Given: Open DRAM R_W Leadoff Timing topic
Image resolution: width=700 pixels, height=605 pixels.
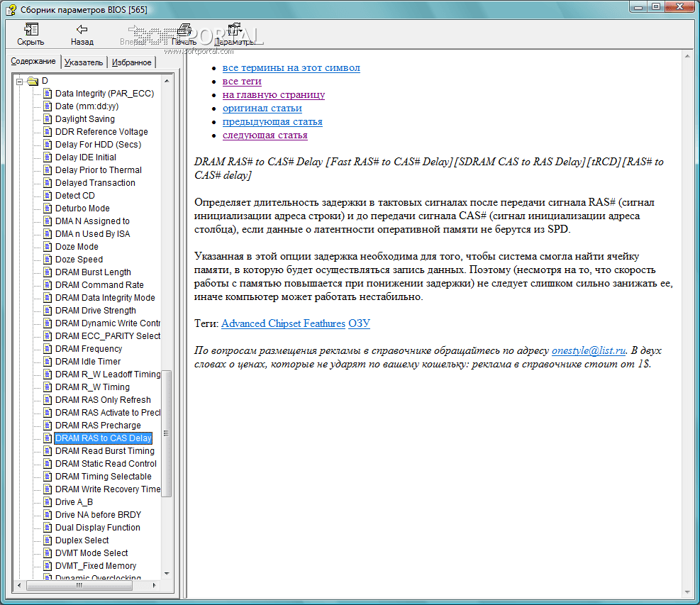Looking at the screenshot, I should 108,374.
